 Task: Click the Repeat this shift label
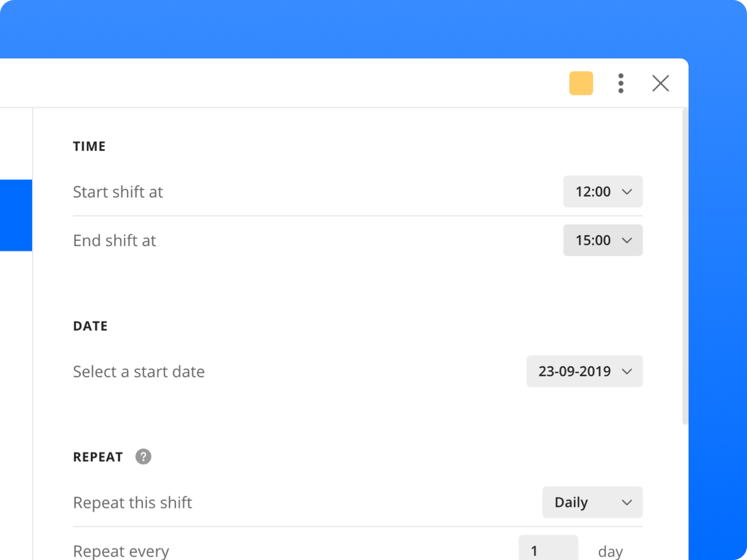pyautogui.click(x=132, y=503)
